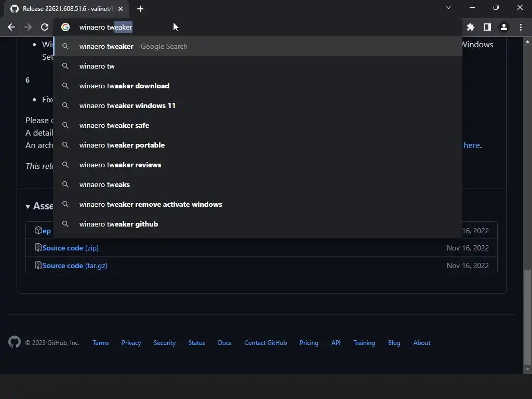The width and height of the screenshot is (532, 399).
Task: Click the browser forward arrow
Action: point(28,27)
